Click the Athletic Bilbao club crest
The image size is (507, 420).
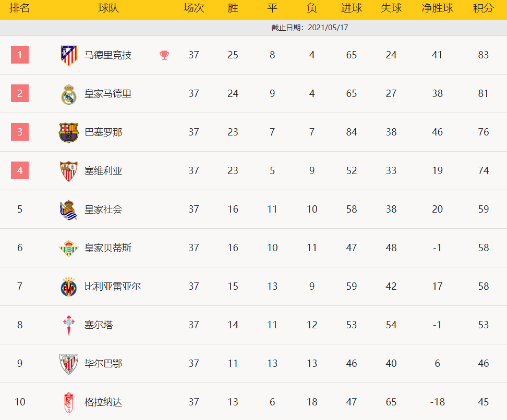[68, 364]
